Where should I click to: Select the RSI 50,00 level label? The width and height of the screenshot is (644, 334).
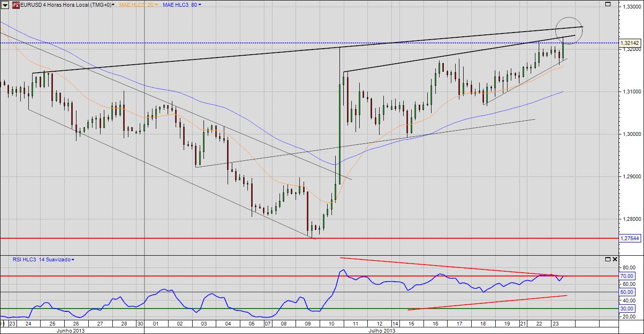pos(627,292)
